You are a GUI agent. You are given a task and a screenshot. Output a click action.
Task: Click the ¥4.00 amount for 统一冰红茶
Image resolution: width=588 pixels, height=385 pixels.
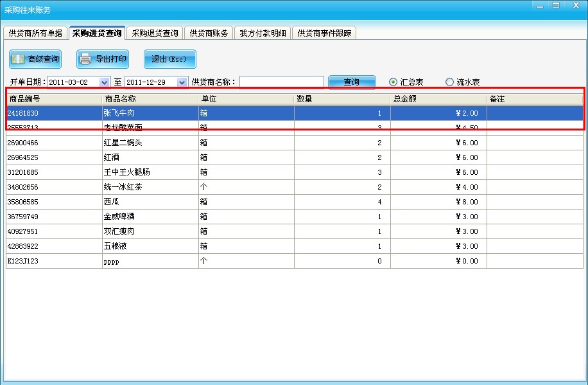tap(467, 187)
